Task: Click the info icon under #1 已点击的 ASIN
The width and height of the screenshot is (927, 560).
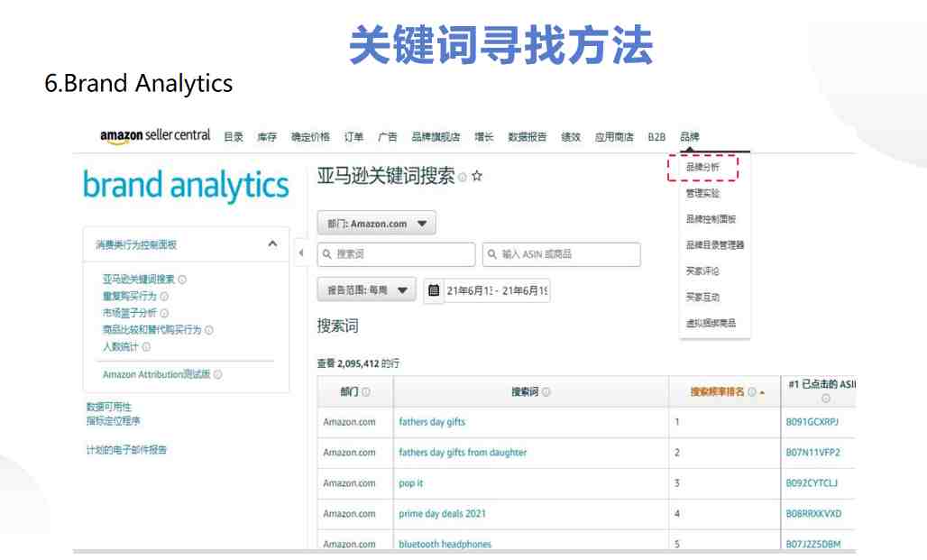Action: (x=826, y=399)
